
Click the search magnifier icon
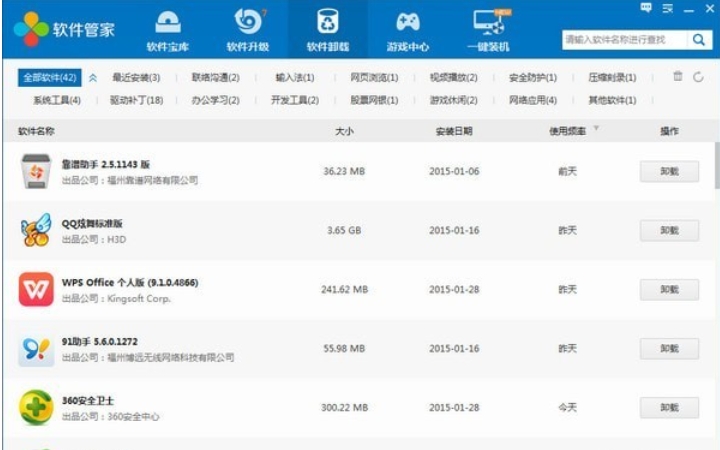tap(698, 40)
